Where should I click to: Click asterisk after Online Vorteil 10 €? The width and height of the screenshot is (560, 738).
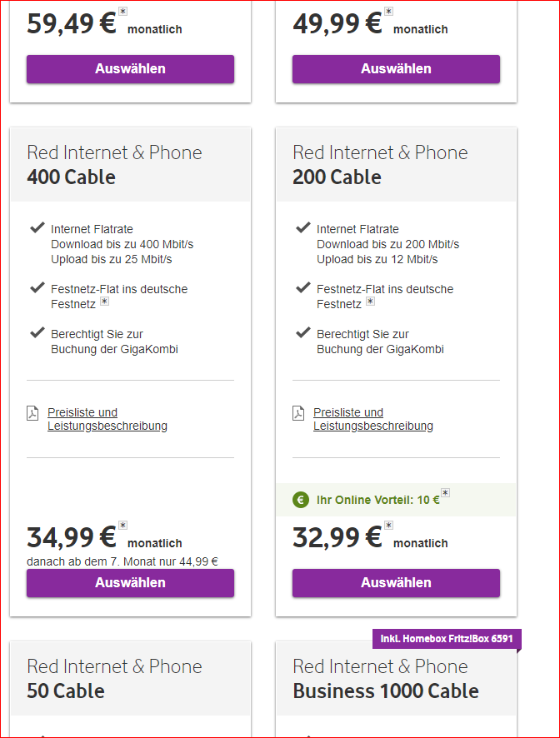click(445, 493)
